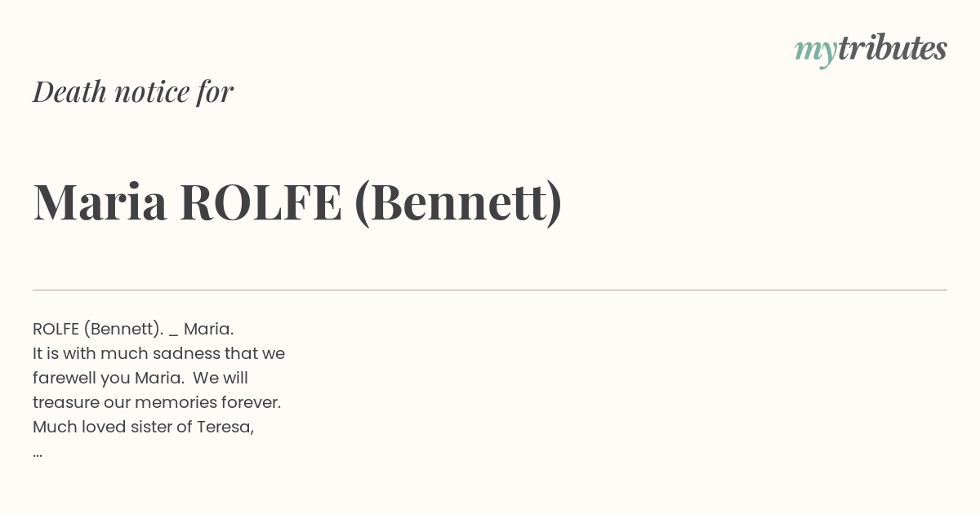Click "ROLFE" in the large bold heading
Screen dimensions: 980x514
pos(261,202)
